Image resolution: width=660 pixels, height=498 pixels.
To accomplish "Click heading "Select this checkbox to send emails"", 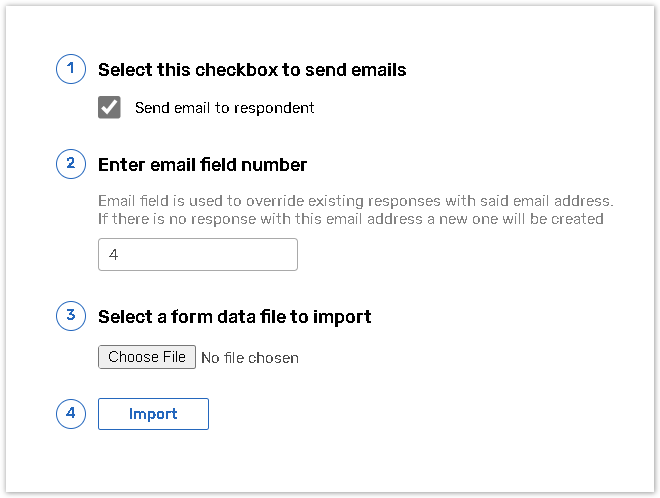I will (x=252, y=70).
